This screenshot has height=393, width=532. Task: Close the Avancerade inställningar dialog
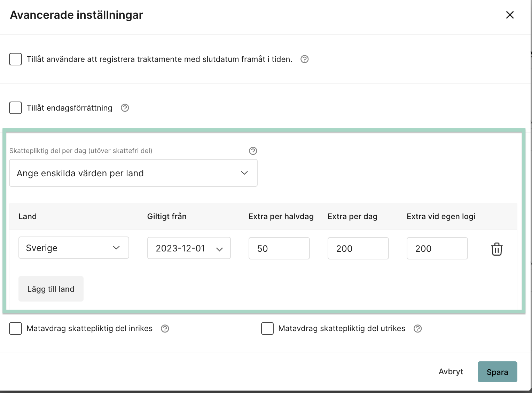(x=510, y=15)
